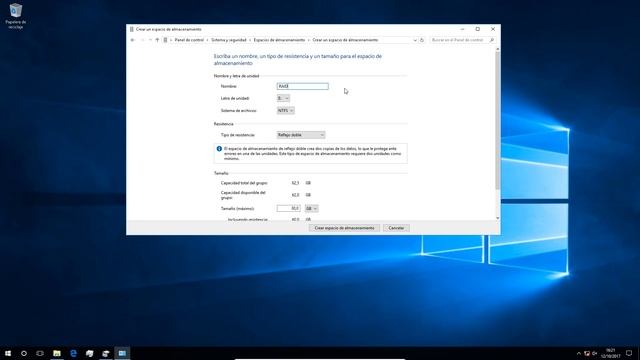Click the Capacidad total del grupo label
Viewport: 640px width, 360px height.
coord(244,183)
